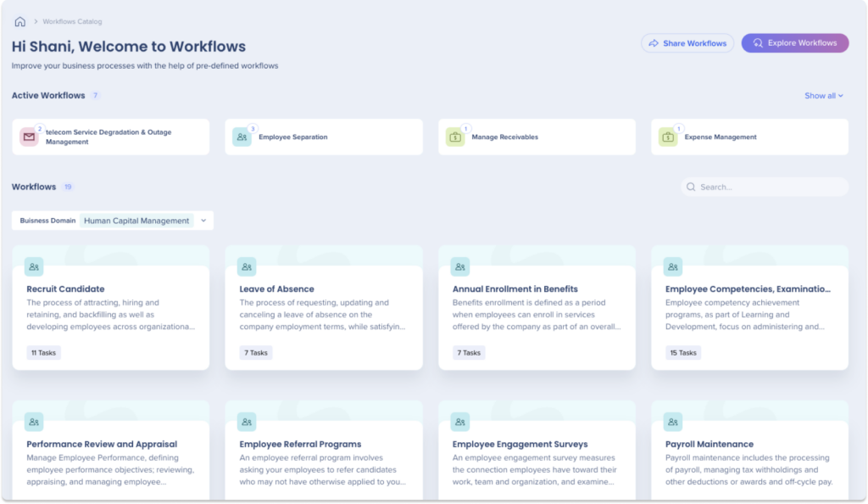
Task: Click the people icon on Recruit Candidate card
Action: tap(34, 266)
